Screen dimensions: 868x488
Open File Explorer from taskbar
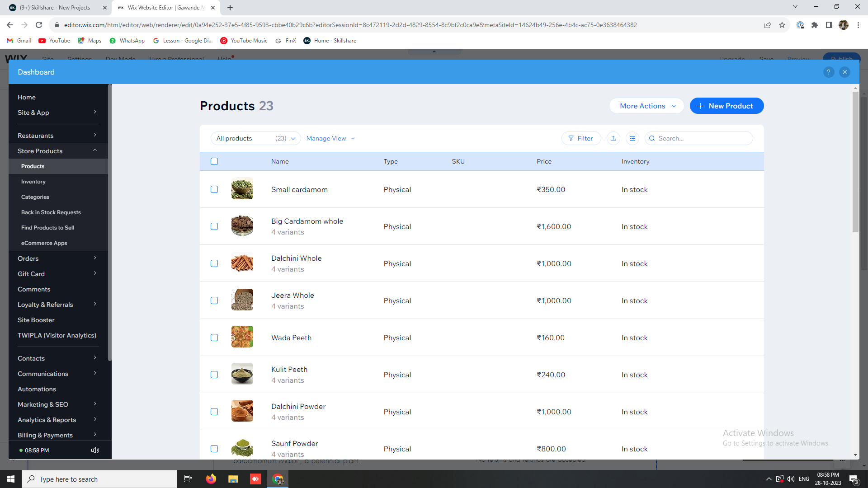(x=233, y=479)
